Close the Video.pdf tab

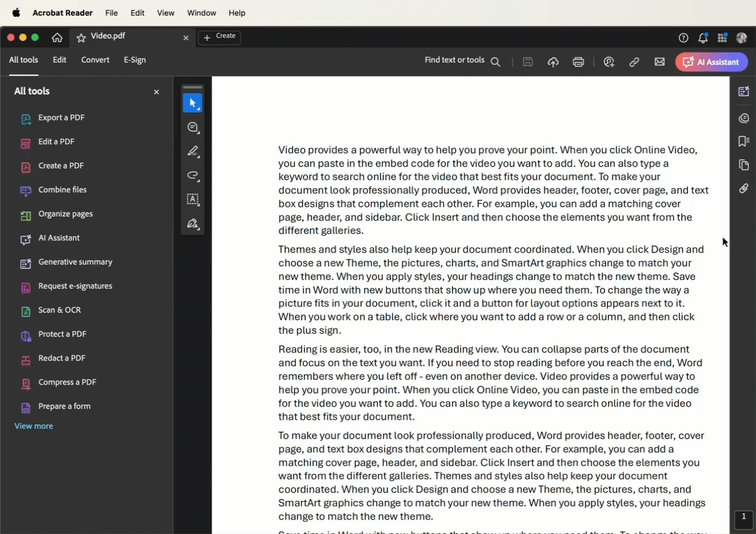click(x=186, y=38)
